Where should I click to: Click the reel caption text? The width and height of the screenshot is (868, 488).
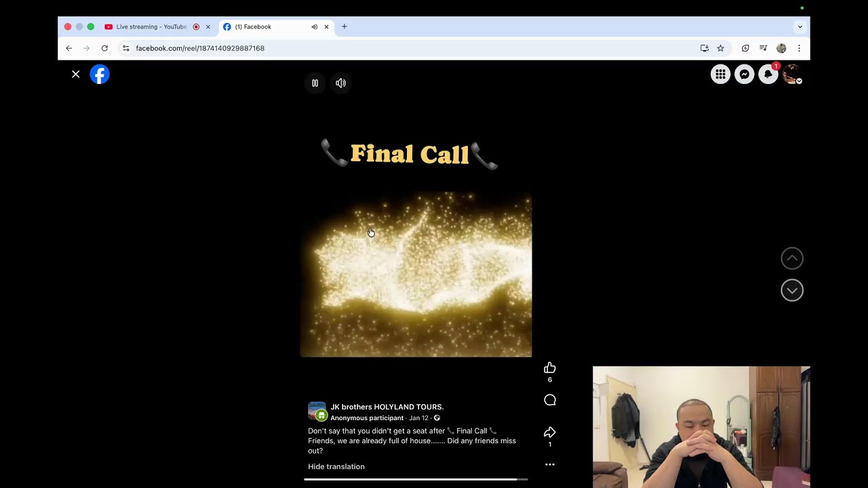coord(412,441)
